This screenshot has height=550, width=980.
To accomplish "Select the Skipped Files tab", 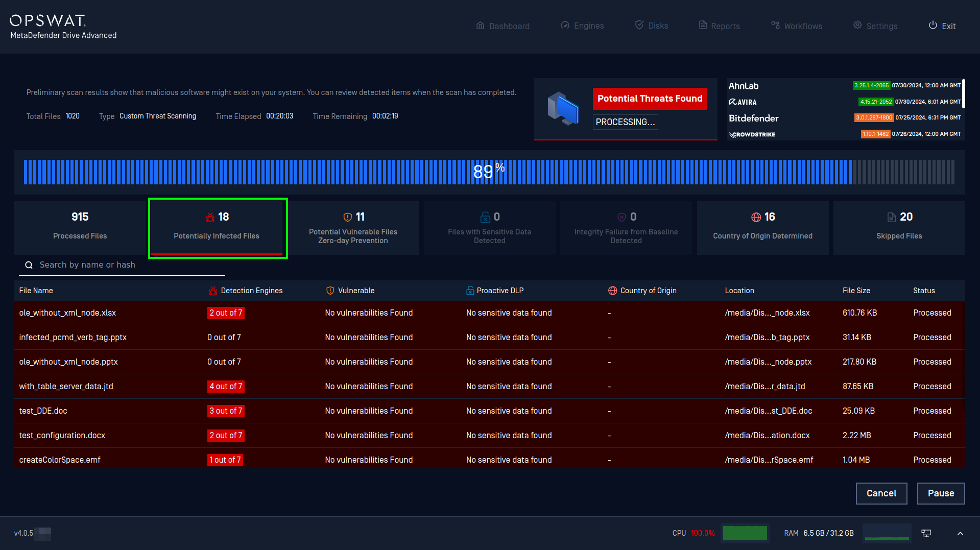I will tap(899, 227).
